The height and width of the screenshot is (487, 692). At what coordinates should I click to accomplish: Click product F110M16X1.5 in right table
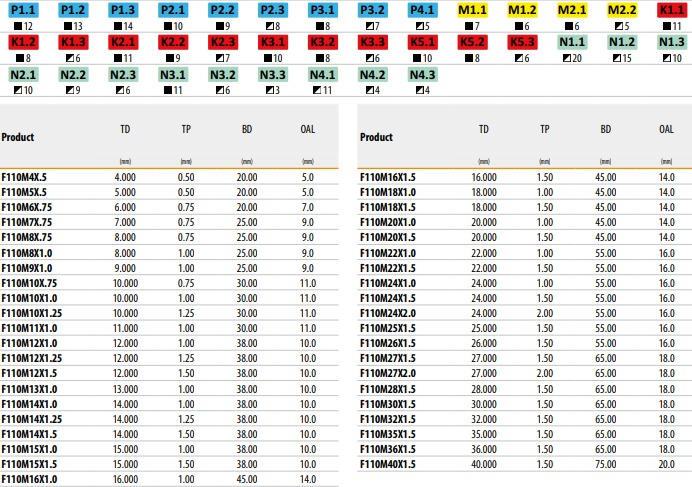388,177
